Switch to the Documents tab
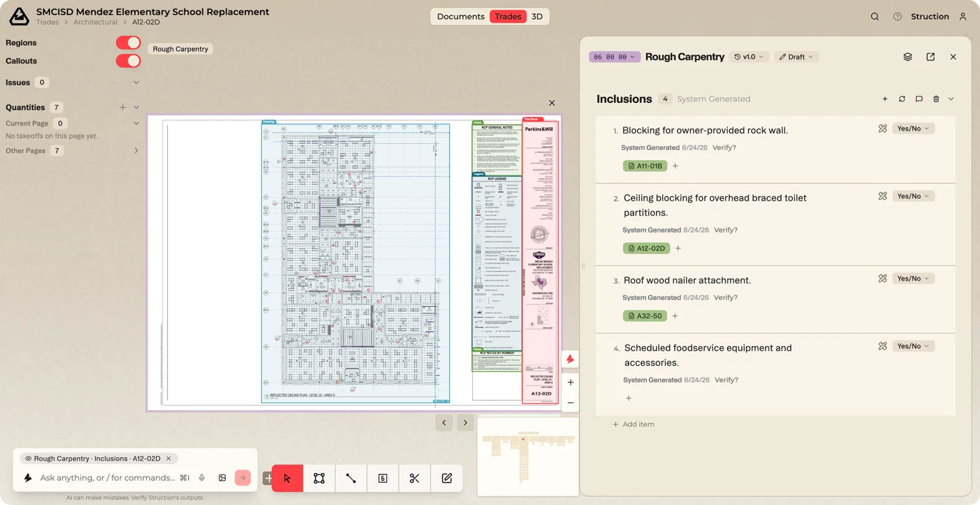This screenshot has width=980, height=505. click(x=461, y=17)
